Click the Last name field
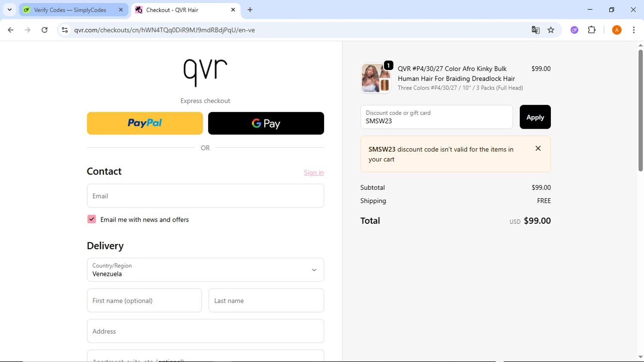 point(266,301)
